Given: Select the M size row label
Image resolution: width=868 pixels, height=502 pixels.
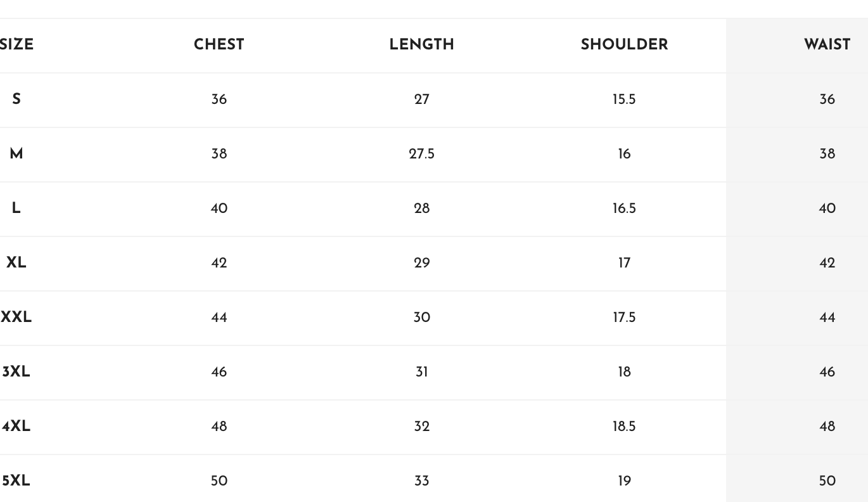Looking at the screenshot, I should coord(16,154).
